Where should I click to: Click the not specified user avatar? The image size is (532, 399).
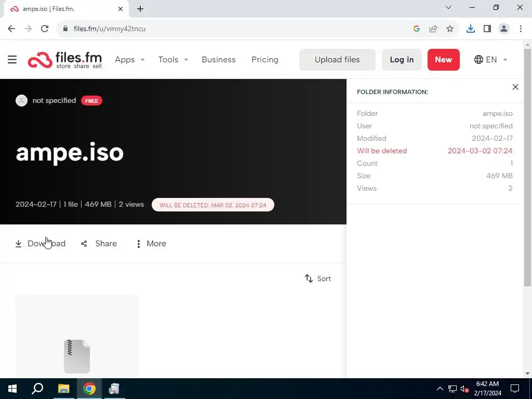pos(21,101)
